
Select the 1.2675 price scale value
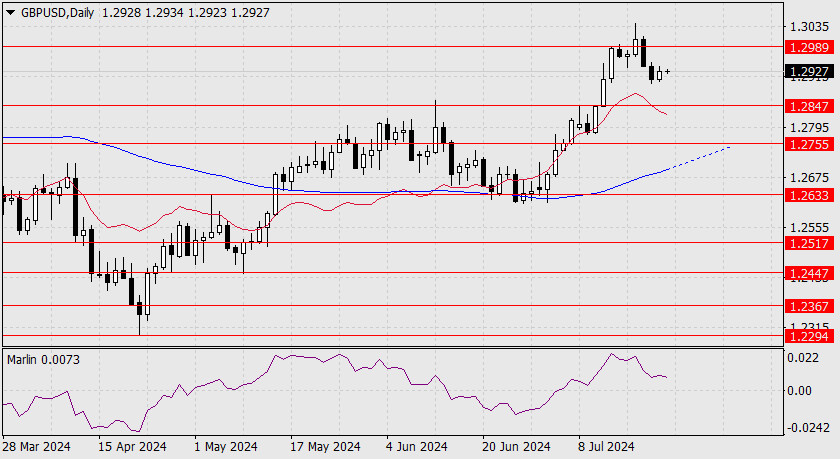coord(809,177)
